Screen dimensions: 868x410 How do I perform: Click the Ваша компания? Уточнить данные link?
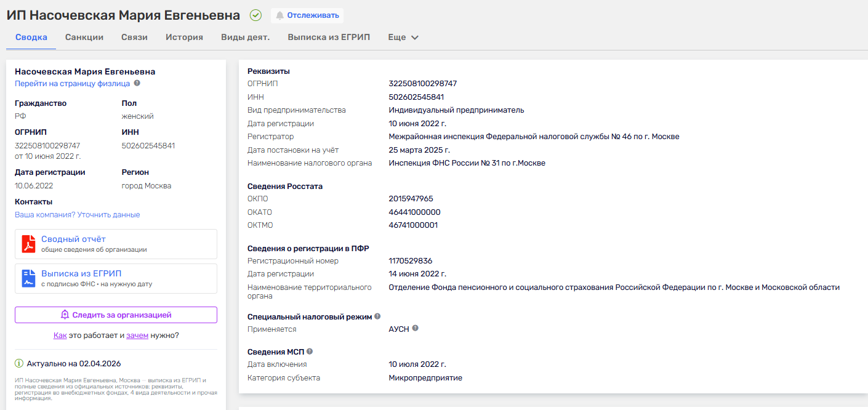tap(76, 214)
